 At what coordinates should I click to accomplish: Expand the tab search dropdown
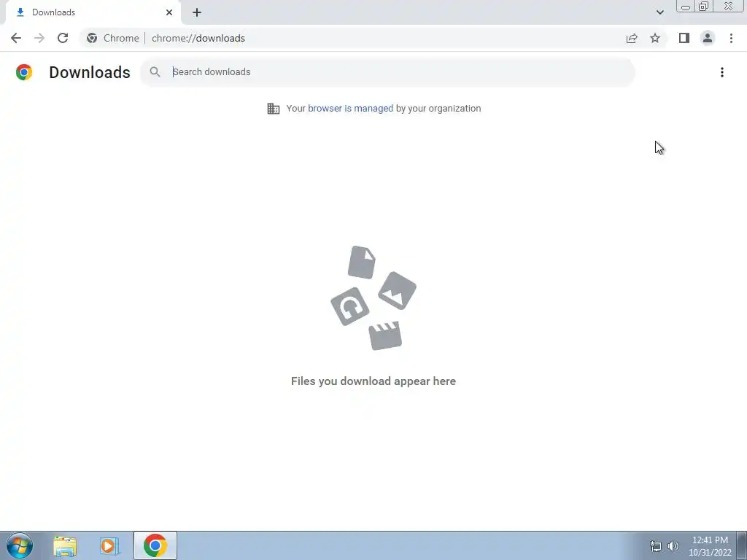click(x=659, y=12)
